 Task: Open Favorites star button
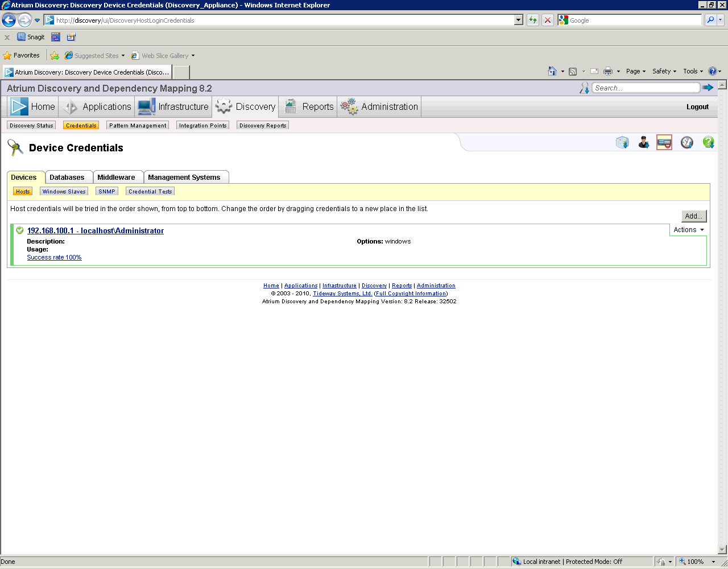click(x=21, y=56)
